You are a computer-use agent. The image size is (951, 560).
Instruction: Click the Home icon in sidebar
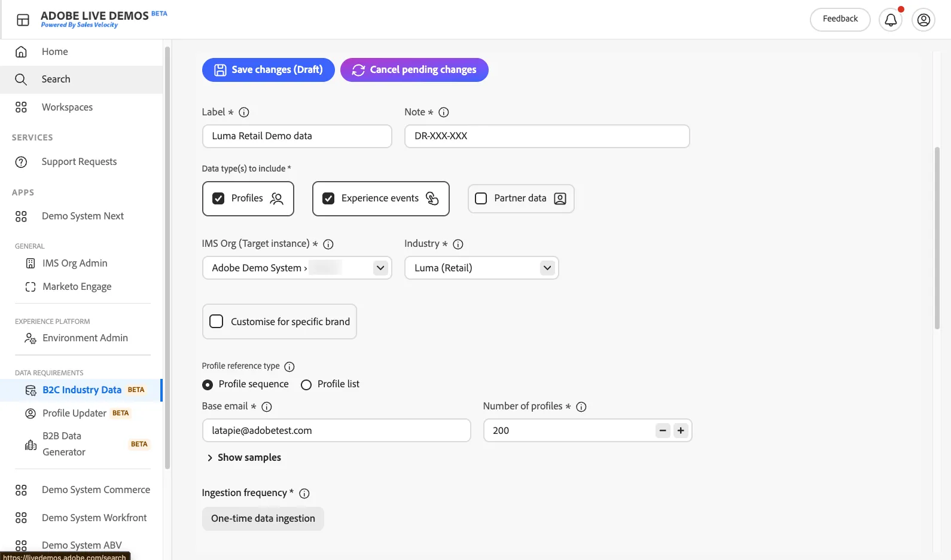click(x=21, y=52)
